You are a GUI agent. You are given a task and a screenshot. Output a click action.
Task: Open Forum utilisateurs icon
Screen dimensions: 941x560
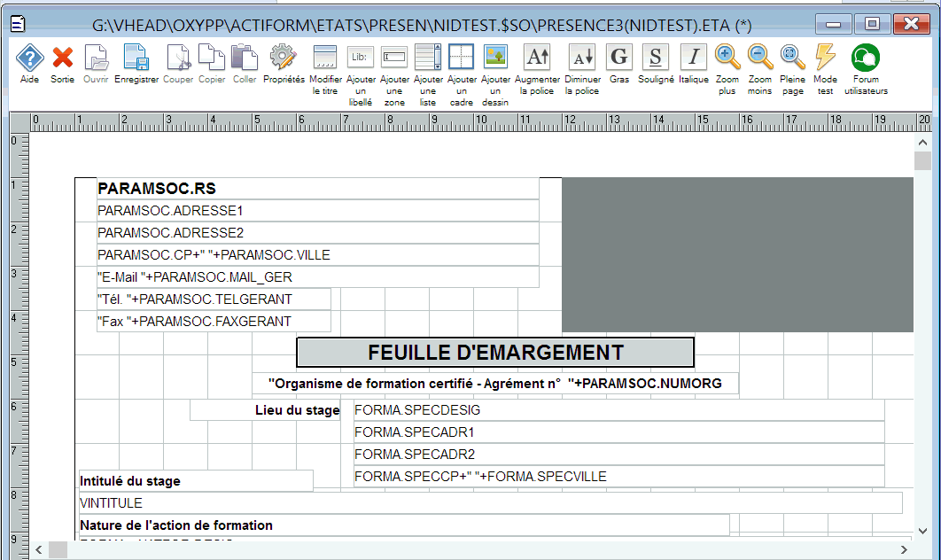(x=866, y=58)
